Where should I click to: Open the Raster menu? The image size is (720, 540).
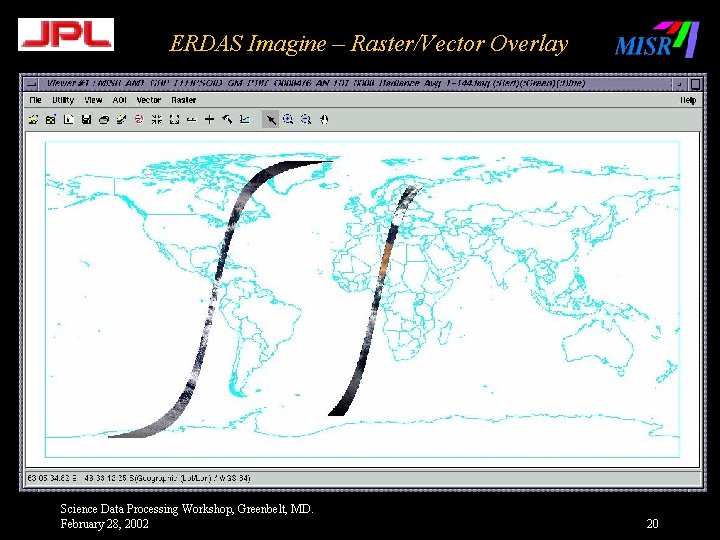(x=184, y=100)
